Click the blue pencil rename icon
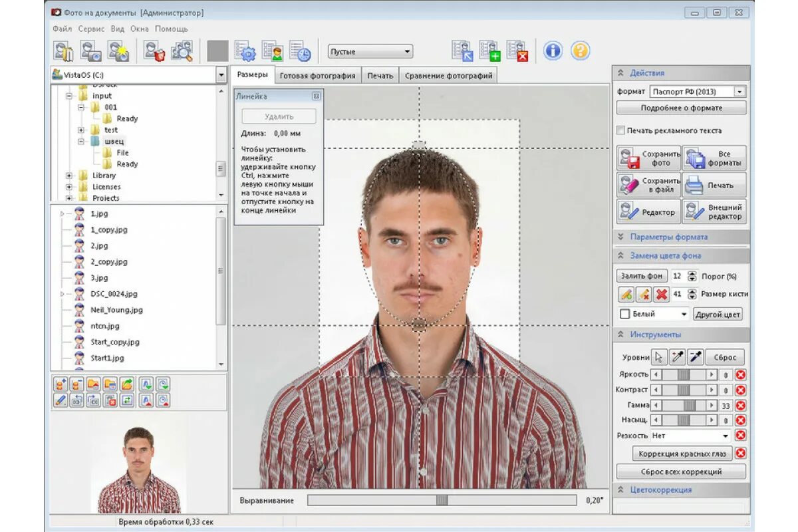The width and height of the screenshot is (798, 532). point(60,400)
